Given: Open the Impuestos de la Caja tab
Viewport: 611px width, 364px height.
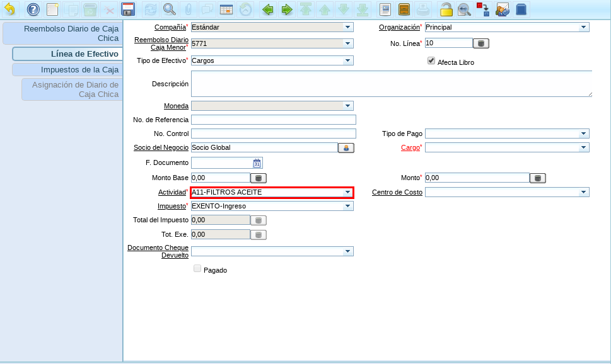Looking at the screenshot, I should pos(68,70).
